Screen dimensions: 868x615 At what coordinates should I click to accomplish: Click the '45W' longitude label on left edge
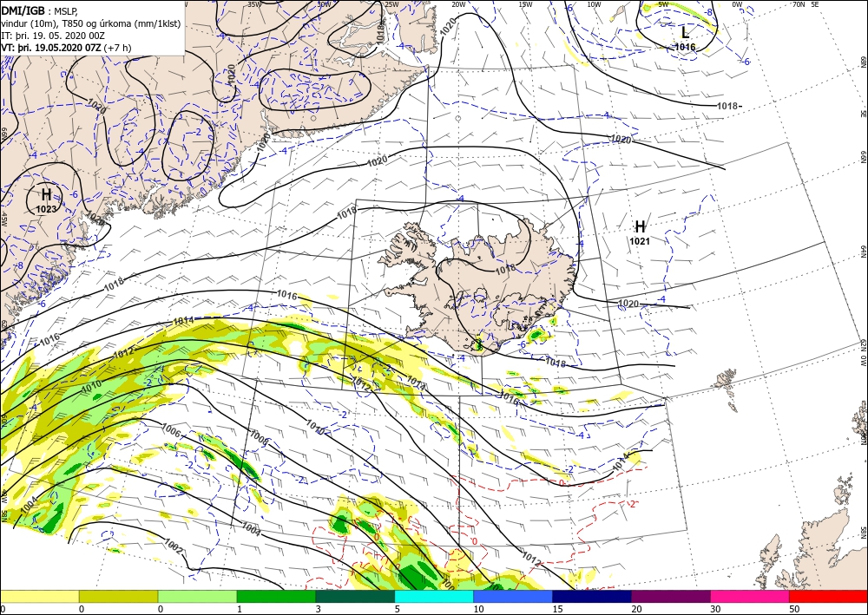(3, 219)
